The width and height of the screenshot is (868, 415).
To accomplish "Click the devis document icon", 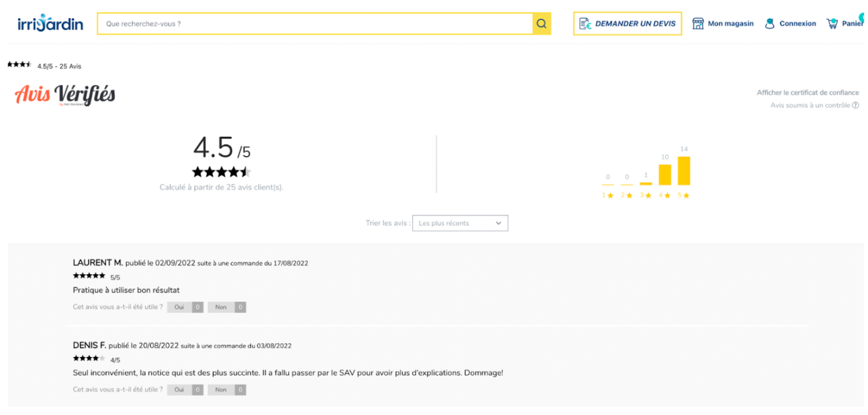I will (x=585, y=23).
